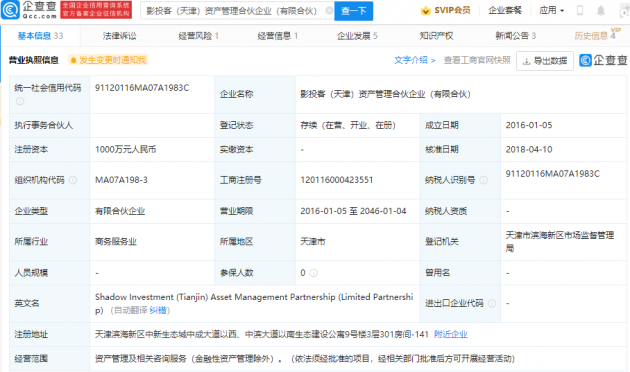
Task: Click the 营业期限 date range value
Action: pyautogui.click(x=353, y=211)
